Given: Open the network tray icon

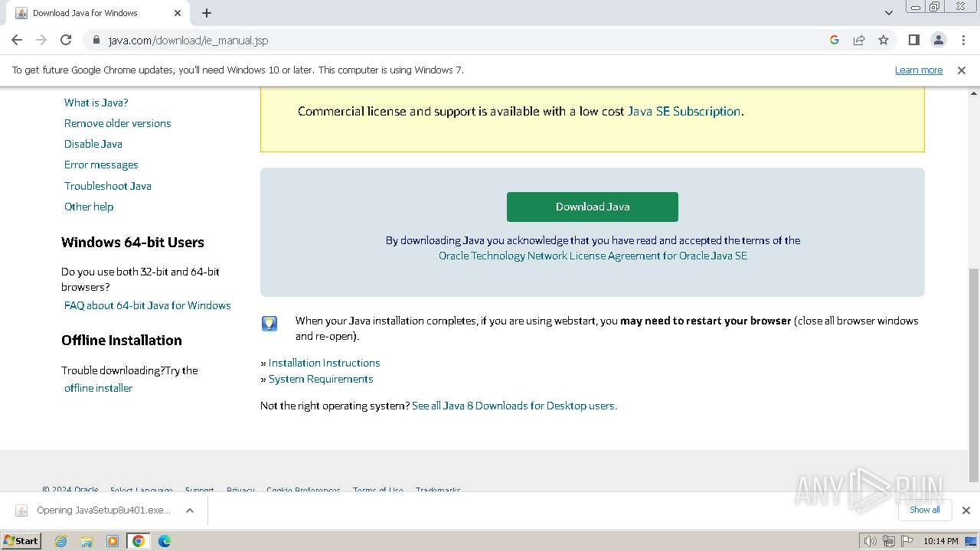Looking at the screenshot, I should pyautogui.click(x=889, y=541).
